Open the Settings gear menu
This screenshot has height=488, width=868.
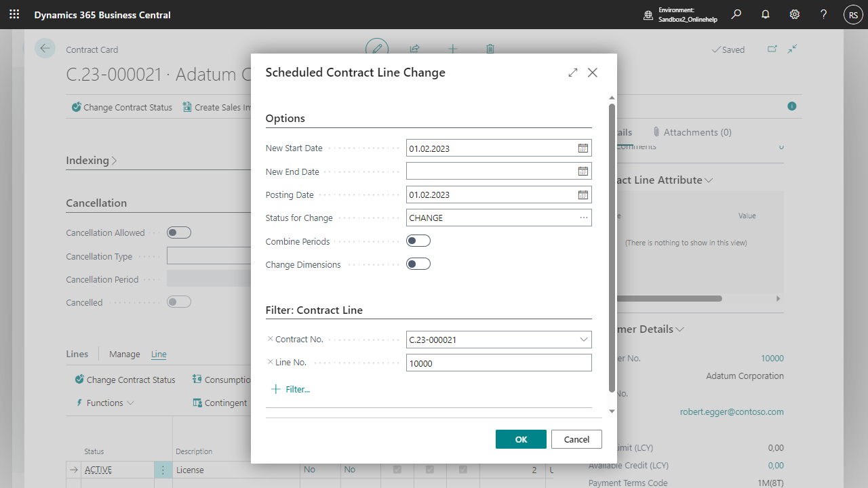(x=794, y=14)
